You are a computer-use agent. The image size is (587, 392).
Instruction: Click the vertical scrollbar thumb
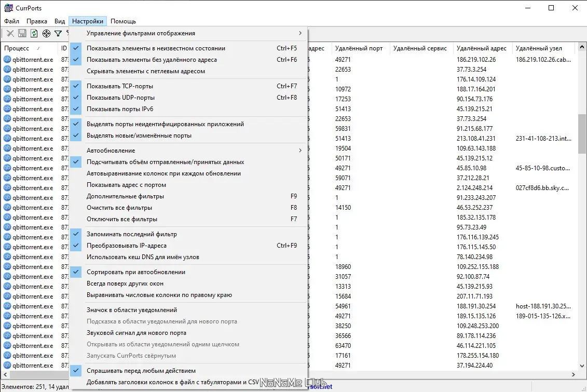point(582,133)
